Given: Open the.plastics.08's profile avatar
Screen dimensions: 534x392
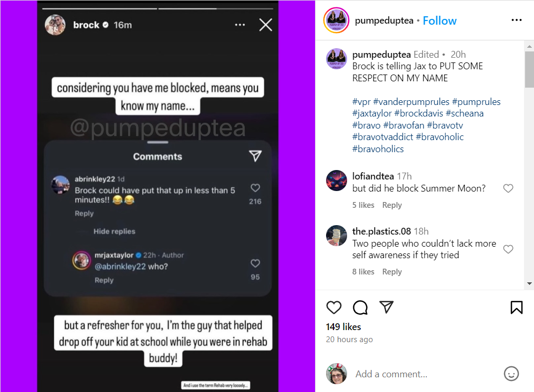Looking at the screenshot, I should click(337, 236).
